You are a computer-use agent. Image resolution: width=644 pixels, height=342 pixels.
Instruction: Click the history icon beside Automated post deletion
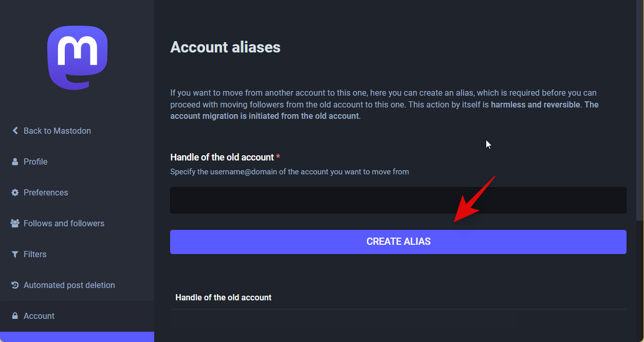[x=15, y=285]
